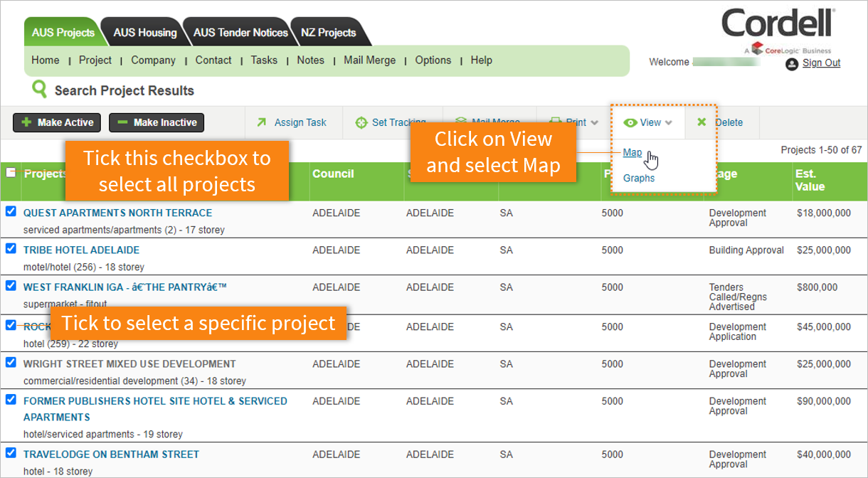Untick Travelodge on Bentham Street checkbox
Viewport: 868px width, 478px height.
pos(11,452)
